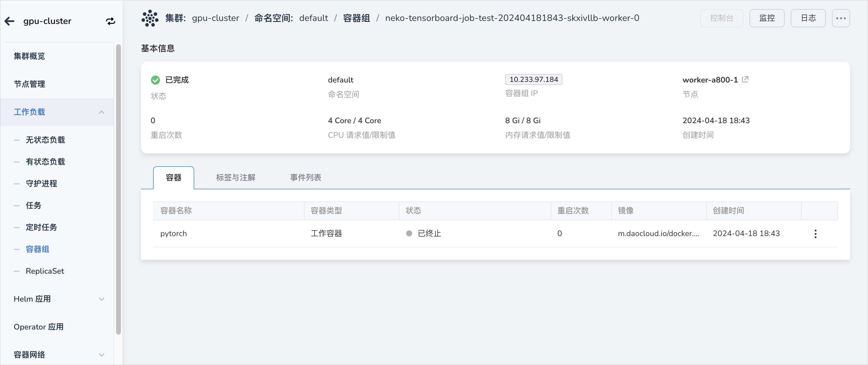The height and width of the screenshot is (365, 868).
Task: Click the 控制台 button
Action: click(721, 18)
